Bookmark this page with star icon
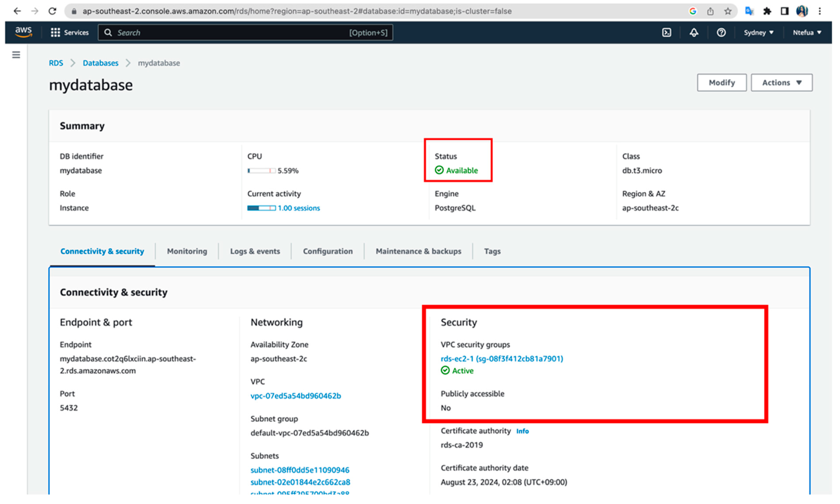The image size is (840, 504). pos(727,11)
